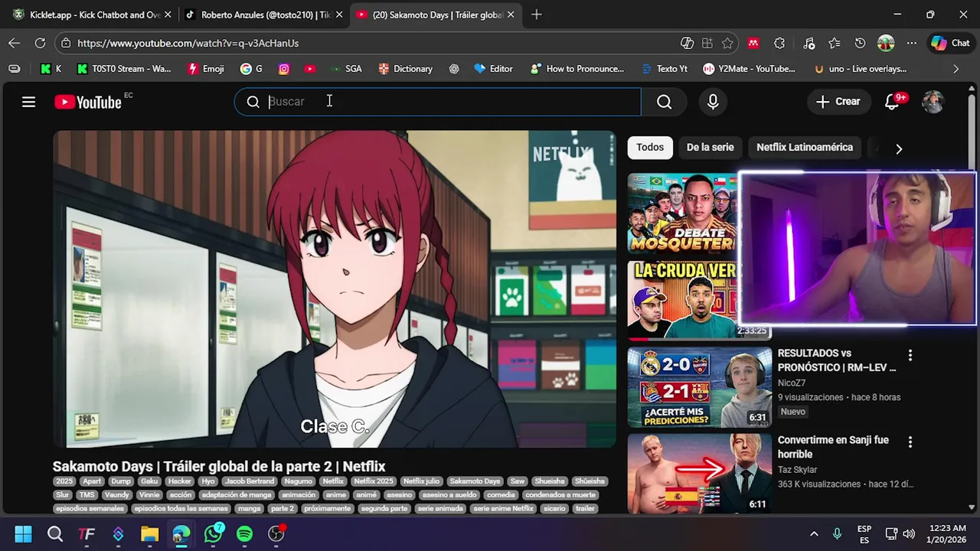Open a new browser tab
The image size is (980, 551).
coord(536,15)
